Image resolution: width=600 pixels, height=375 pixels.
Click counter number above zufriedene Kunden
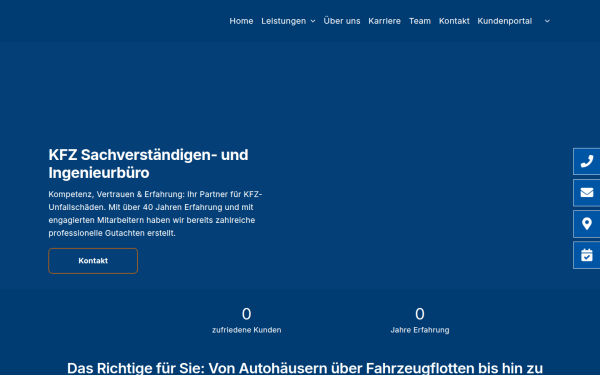(x=246, y=314)
